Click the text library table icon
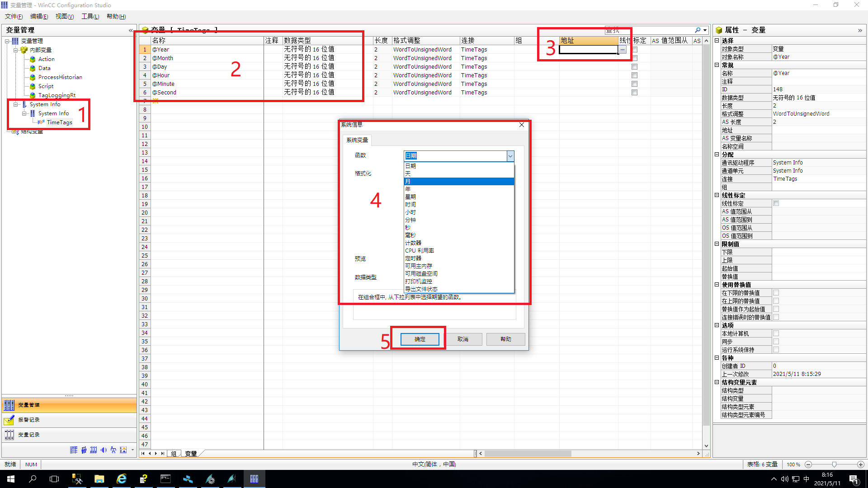Image resolution: width=868 pixels, height=488 pixels. (x=74, y=450)
